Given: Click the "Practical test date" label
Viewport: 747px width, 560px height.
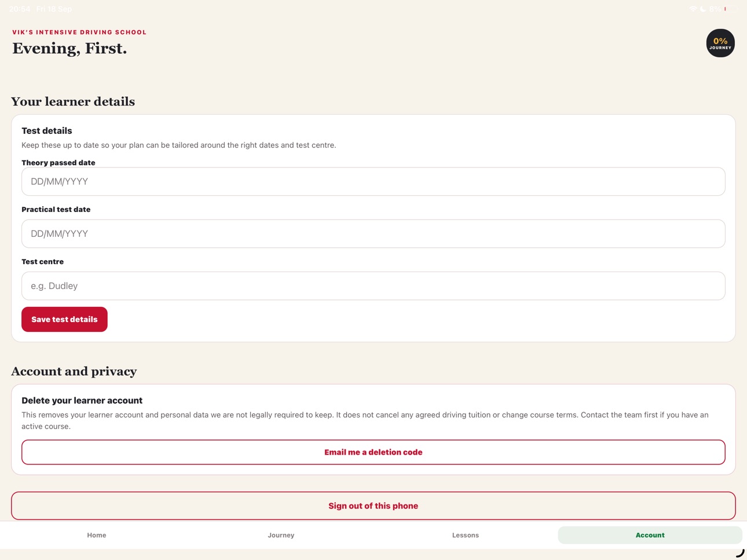Looking at the screenshot, I should coord(56,210).
